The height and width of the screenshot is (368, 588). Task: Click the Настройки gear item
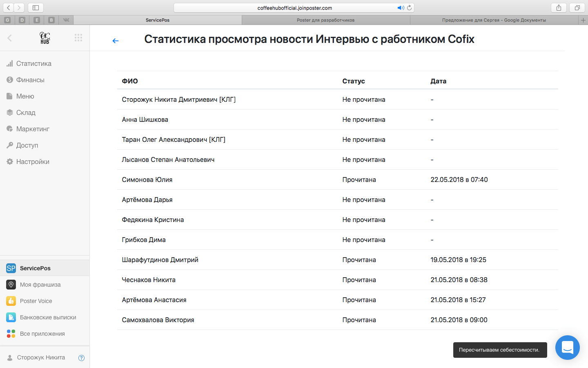[33, 162]
